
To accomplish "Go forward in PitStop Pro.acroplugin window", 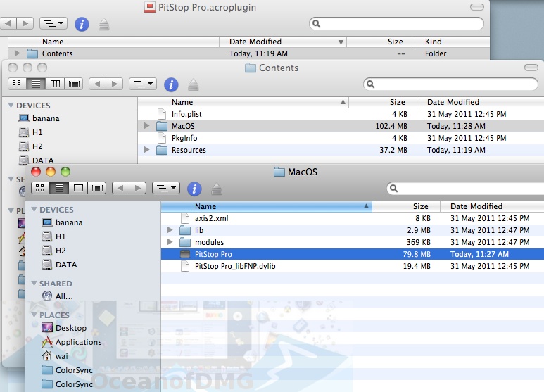I will pyautogui.click(x=25, y=24).
